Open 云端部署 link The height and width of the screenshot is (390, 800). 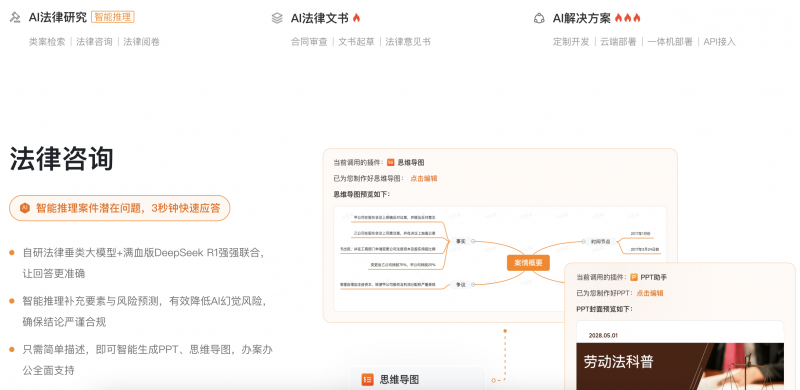tap(618, 42)
